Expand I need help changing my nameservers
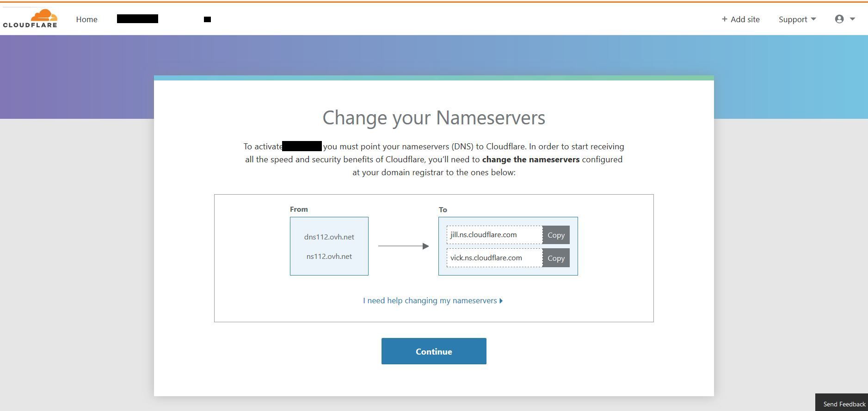The image size is (868, 411). (x=433, y=301)
